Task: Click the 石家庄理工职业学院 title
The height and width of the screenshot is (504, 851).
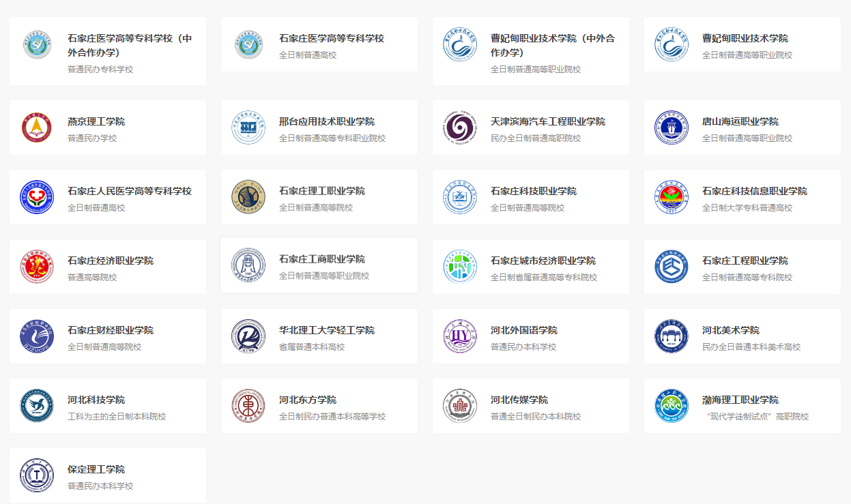Action: [322, 191]
